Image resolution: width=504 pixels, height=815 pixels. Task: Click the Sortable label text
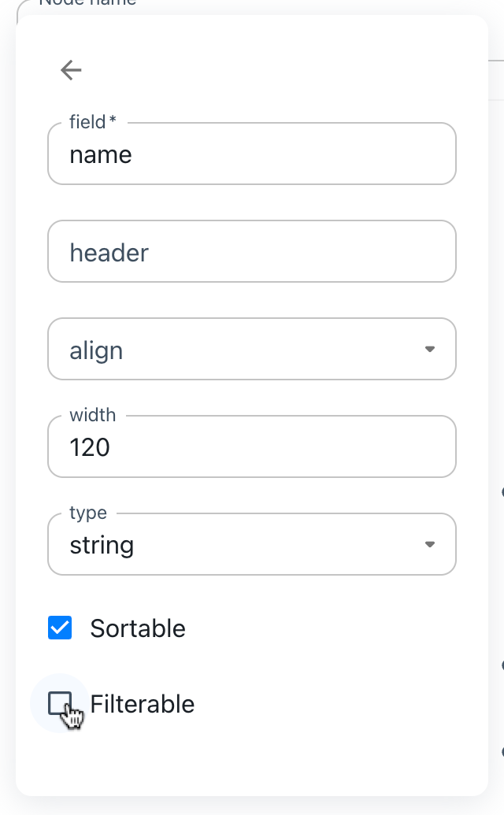[139, 628]
